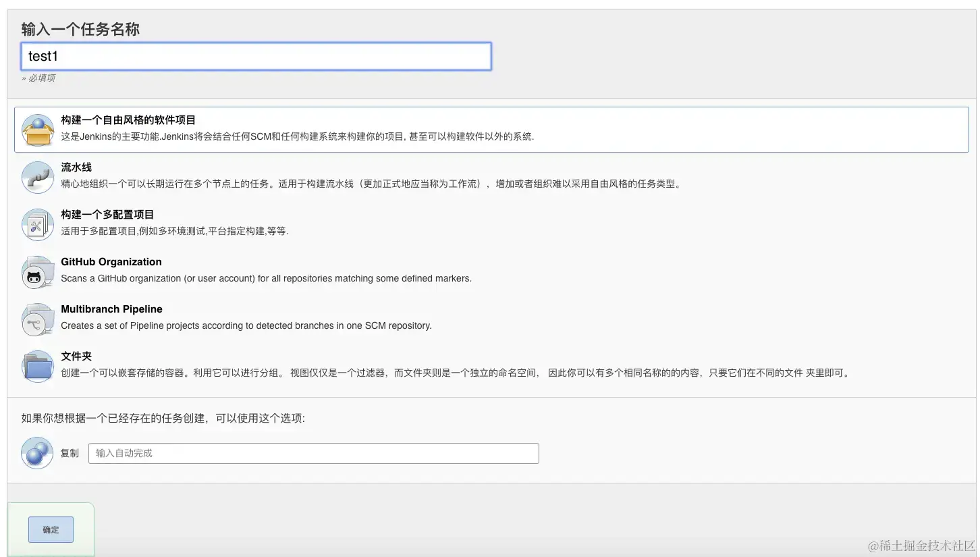Click the 输入一个任务名称 heading
This screenshot has height=557, width=980.
80,29
